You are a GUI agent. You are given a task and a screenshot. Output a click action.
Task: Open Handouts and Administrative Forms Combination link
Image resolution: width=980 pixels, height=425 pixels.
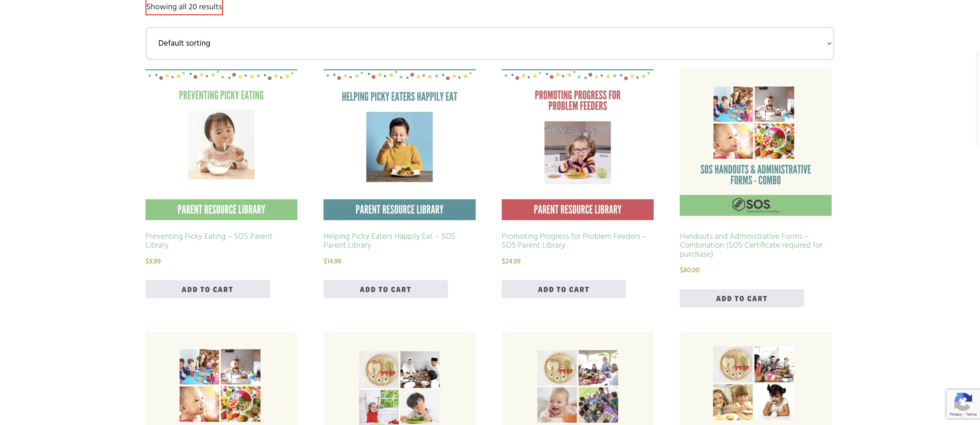(x=751, y=245)
